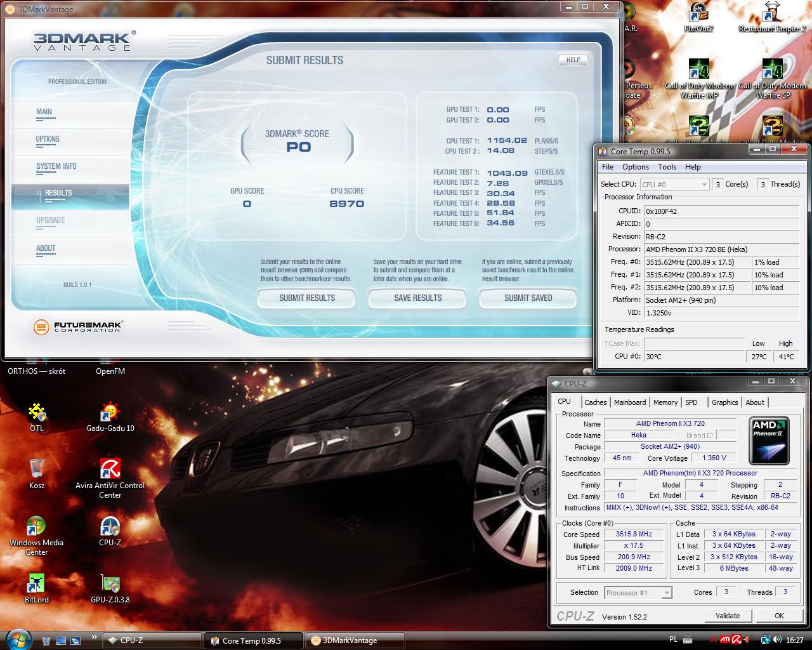Click the first quick launch icon beside Start

(46, 640)
